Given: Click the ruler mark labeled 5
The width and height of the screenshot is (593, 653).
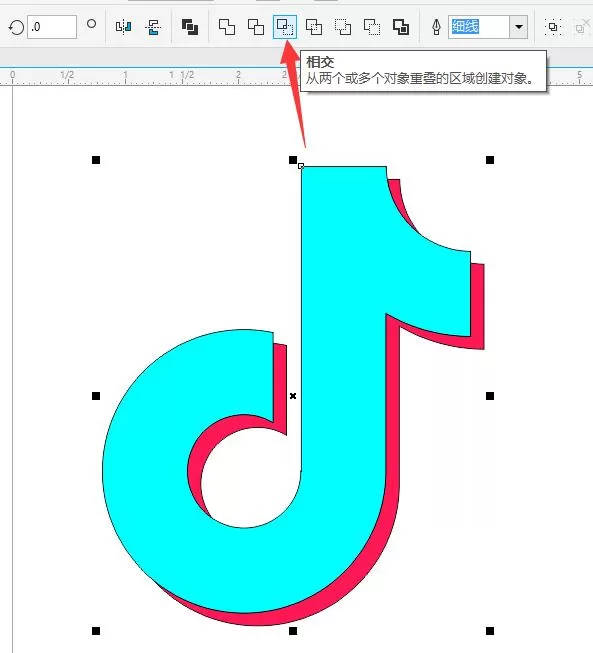Looking at the screenshot, I should [579, 75].
